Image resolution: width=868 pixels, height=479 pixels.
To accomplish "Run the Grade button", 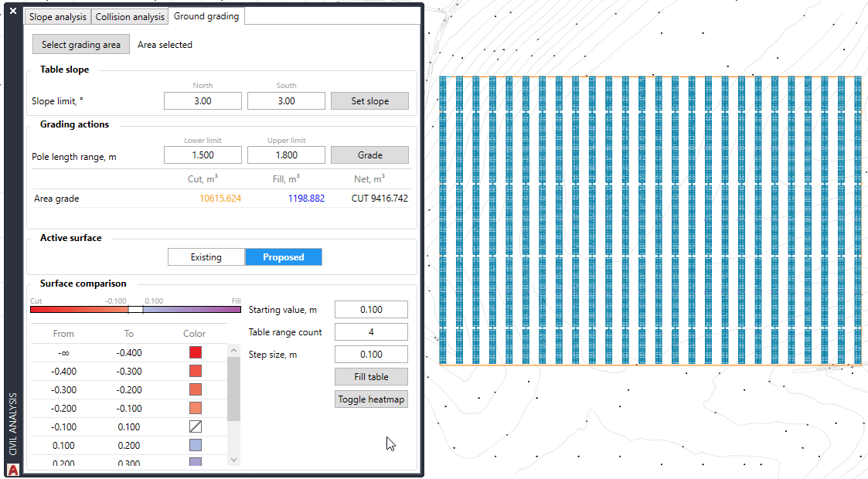I will 369,155.
